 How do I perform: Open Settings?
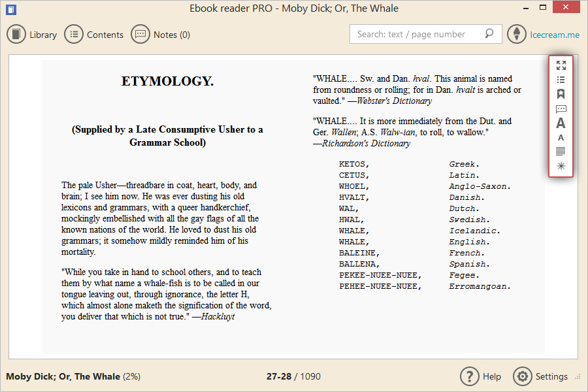click(x=540, y=376)
